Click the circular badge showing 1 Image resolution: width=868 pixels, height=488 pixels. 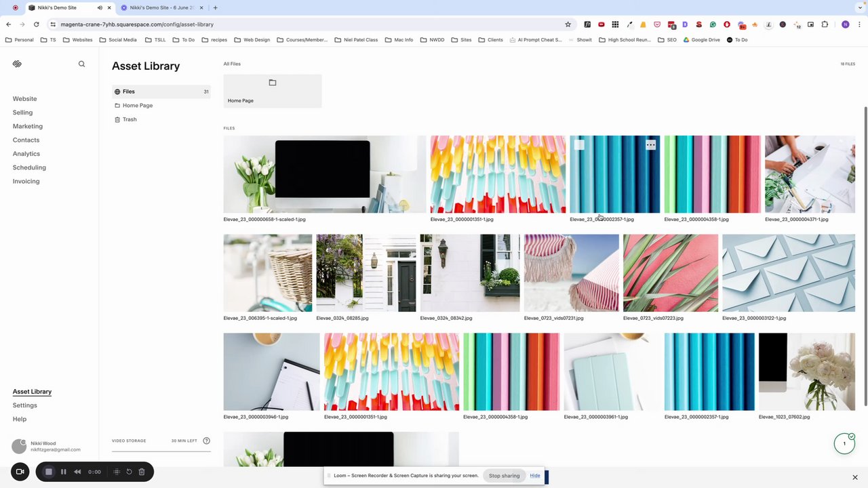(x=844, y=443)
